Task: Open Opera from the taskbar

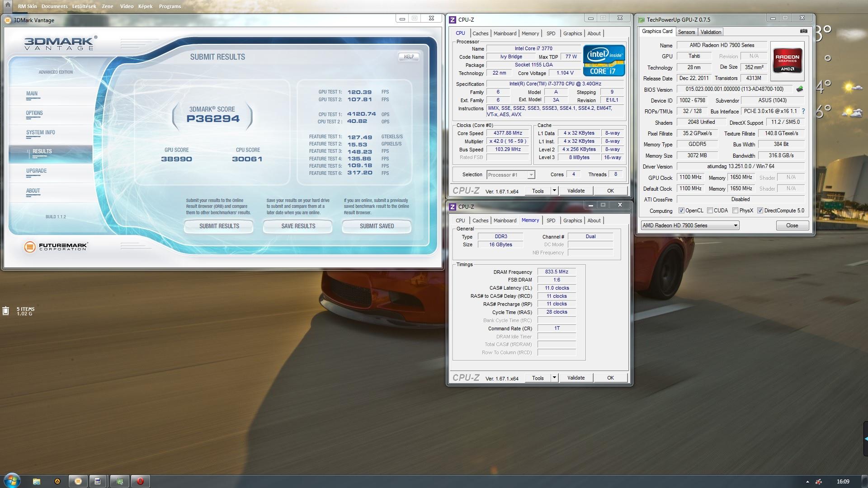Action: pyautogui.click(x=140, y=481)
